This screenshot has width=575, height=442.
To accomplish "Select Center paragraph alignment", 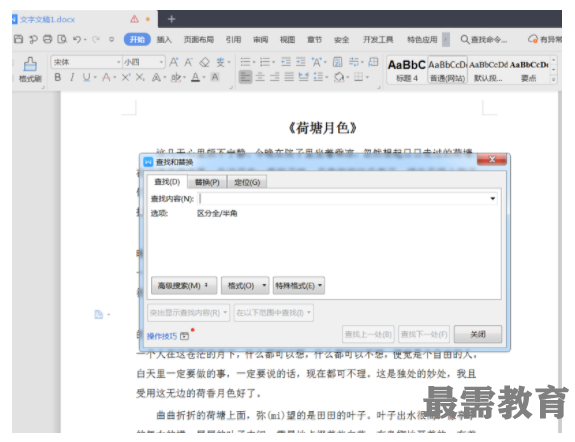I will [x=260, y=77].
